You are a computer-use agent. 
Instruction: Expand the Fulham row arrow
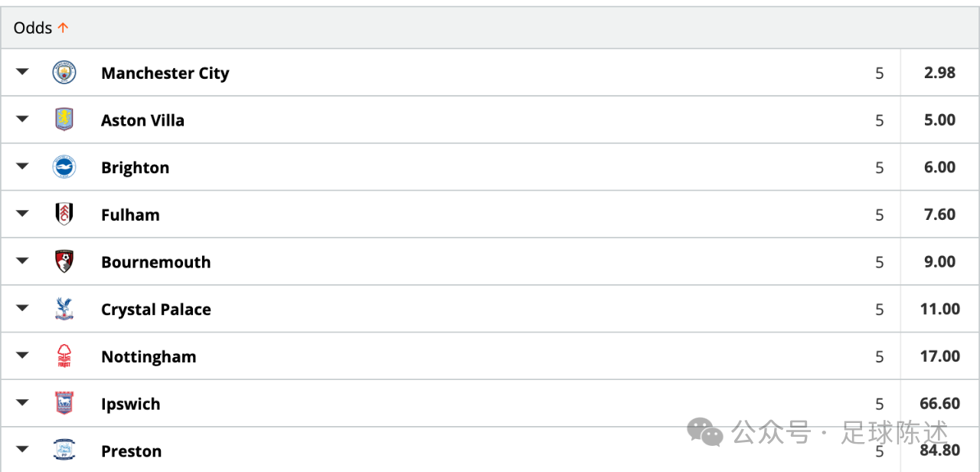(x=22, y=214)
